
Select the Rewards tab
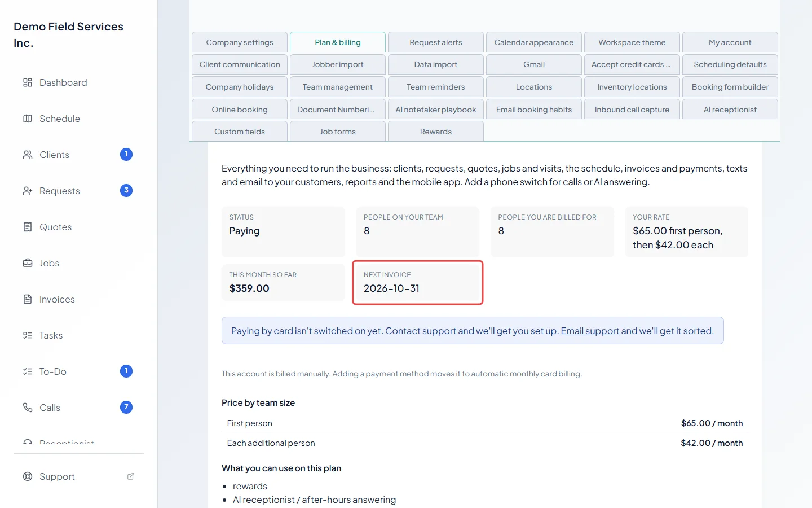pyautogui.click(x=436, y=132)
